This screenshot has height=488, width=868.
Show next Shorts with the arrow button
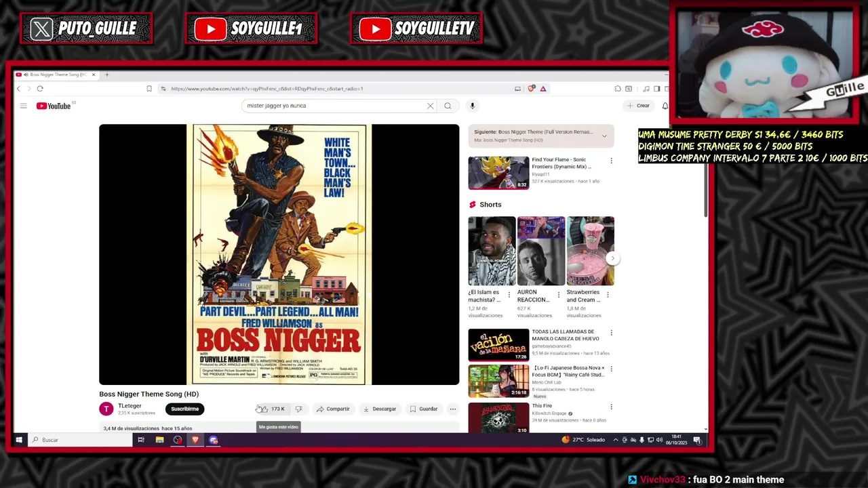[612, 258]
